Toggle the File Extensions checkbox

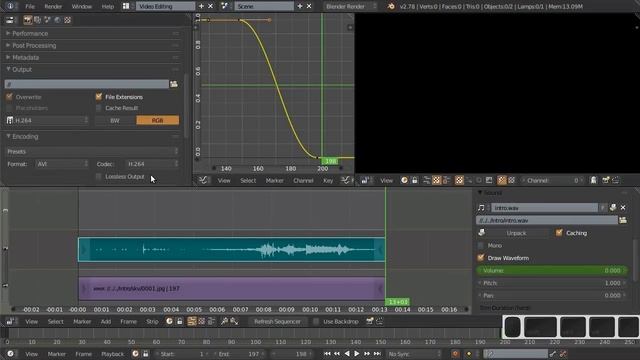coord(98,97)
